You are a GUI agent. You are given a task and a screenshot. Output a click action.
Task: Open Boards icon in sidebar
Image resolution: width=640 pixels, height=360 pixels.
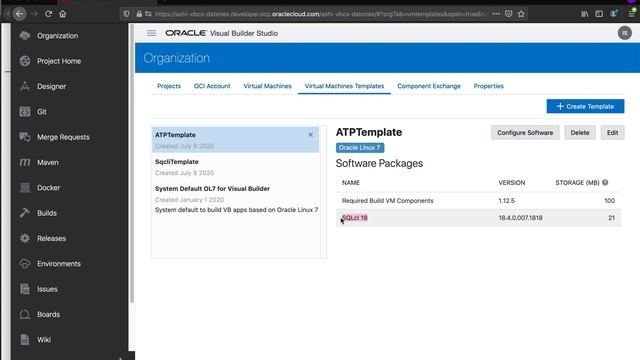tap(25, 314)
